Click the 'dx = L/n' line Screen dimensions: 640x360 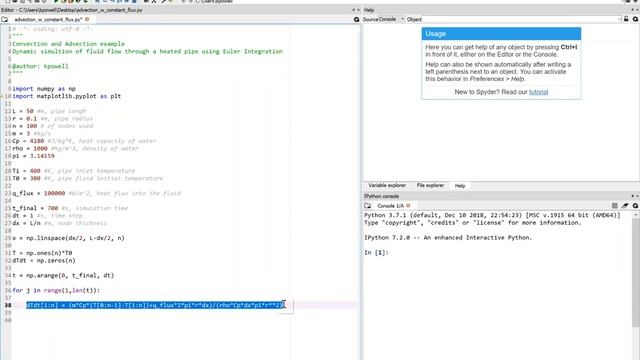point(60,223)
